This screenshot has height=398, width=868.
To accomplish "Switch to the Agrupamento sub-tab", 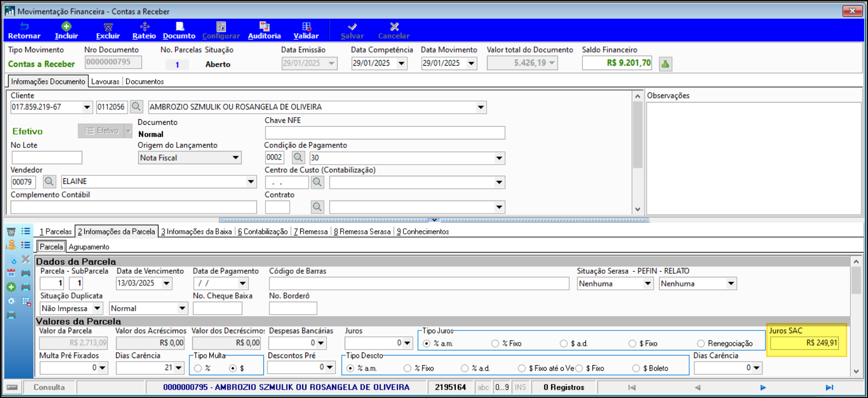I will 89,246.
